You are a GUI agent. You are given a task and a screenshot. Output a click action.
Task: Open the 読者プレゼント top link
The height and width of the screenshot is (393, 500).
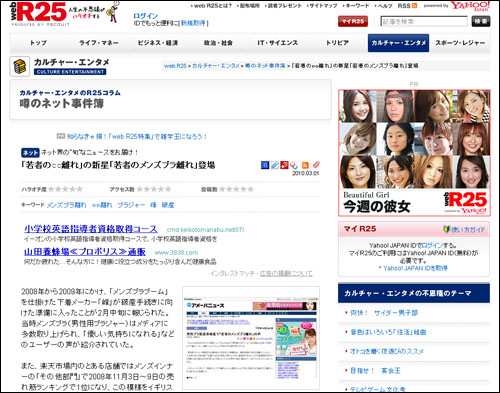(284, 6)
